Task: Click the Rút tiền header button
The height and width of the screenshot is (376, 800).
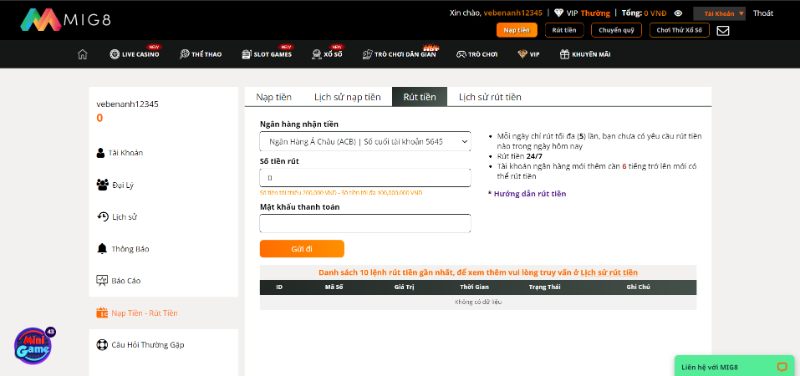Action: coord(564,30)
